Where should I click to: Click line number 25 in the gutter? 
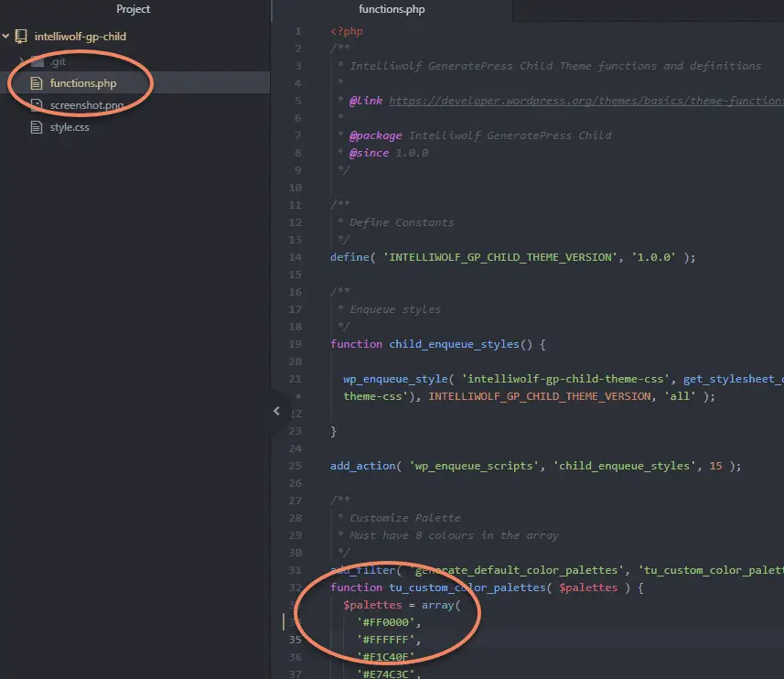coord(295,466)
